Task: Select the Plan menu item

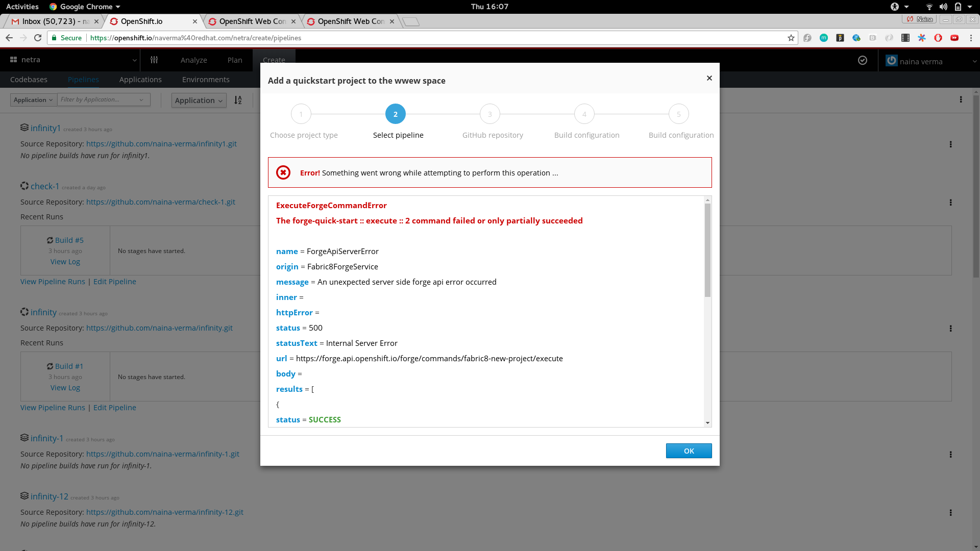Action: (234, 60)
